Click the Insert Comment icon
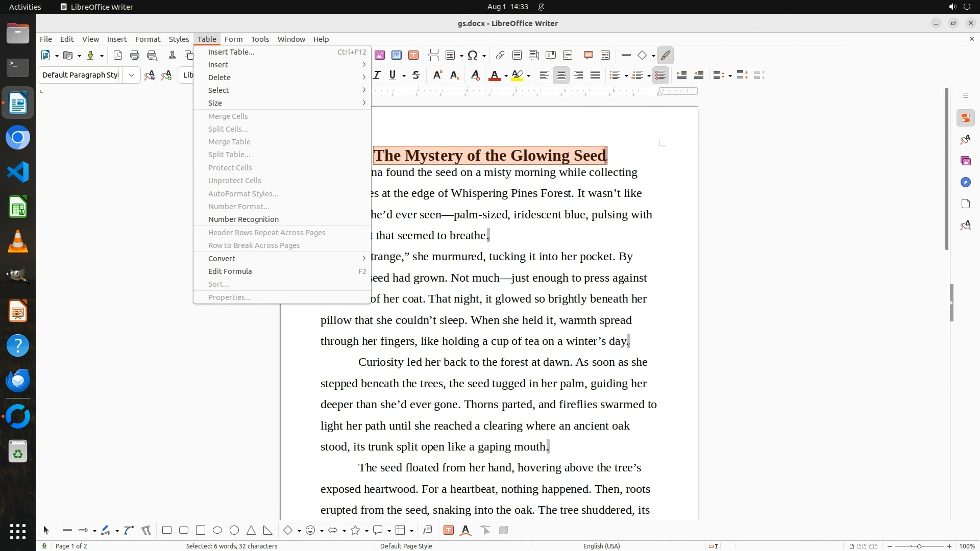980x551 pixels. [588, 55]
